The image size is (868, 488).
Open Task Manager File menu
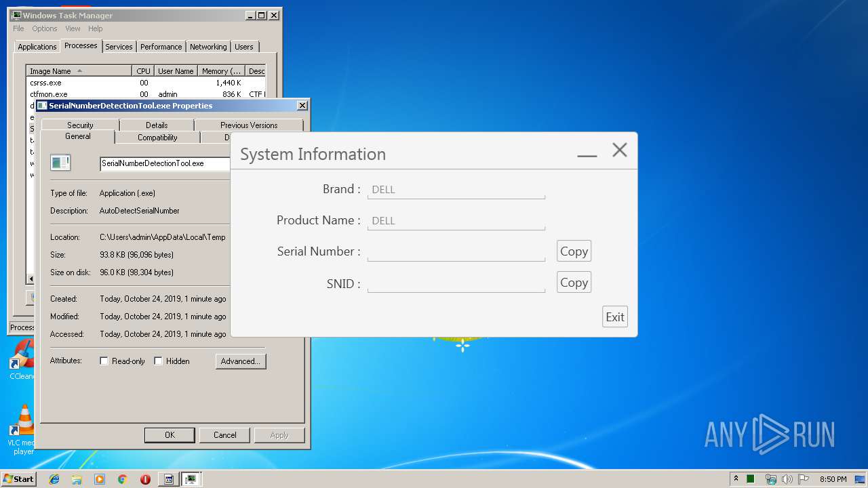[x=18, y=28]
